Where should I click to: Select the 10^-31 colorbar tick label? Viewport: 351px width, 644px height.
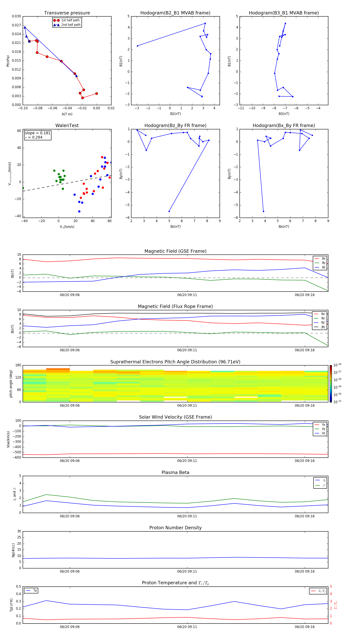point(337,402)
